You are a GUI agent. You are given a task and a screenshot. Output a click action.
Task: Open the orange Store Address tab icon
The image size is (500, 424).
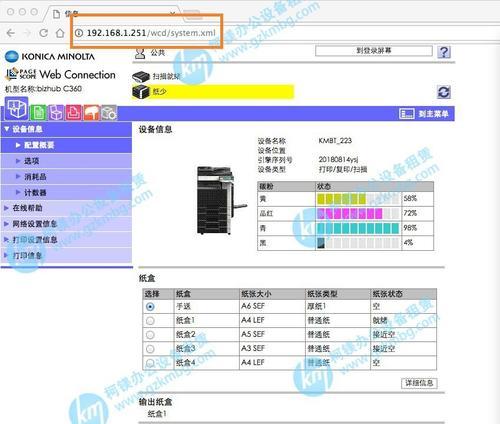[91, 113]
